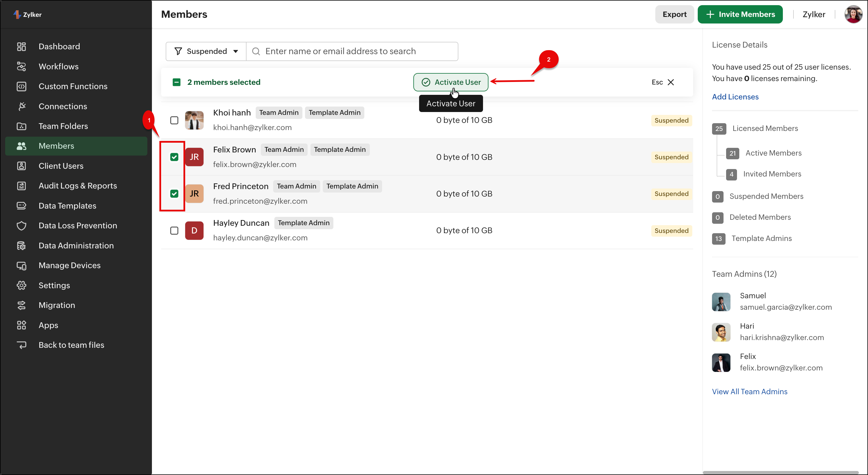Click the Export button
The height and width of the screenshot is (475, 868).
coord(674,14)
